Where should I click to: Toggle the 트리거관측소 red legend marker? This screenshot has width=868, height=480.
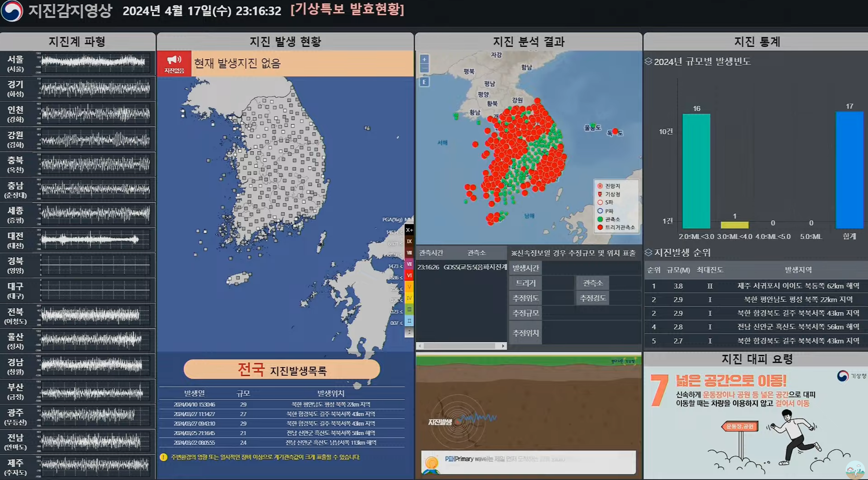coord(600,227)
